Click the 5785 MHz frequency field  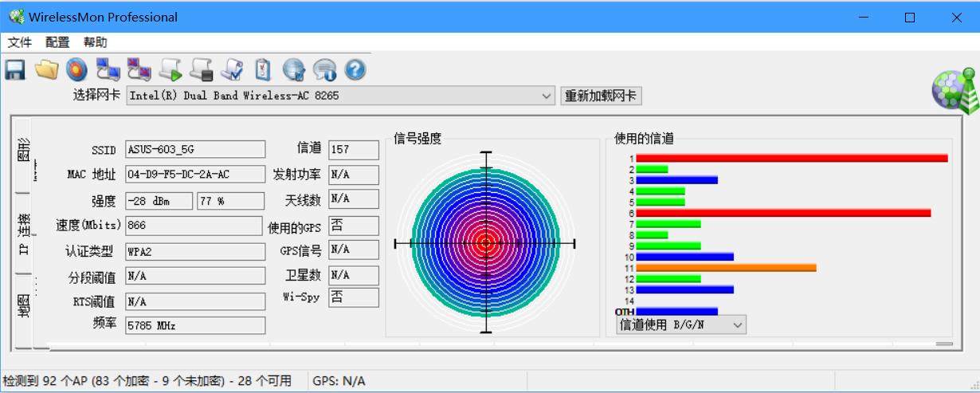tap(195, 326)
